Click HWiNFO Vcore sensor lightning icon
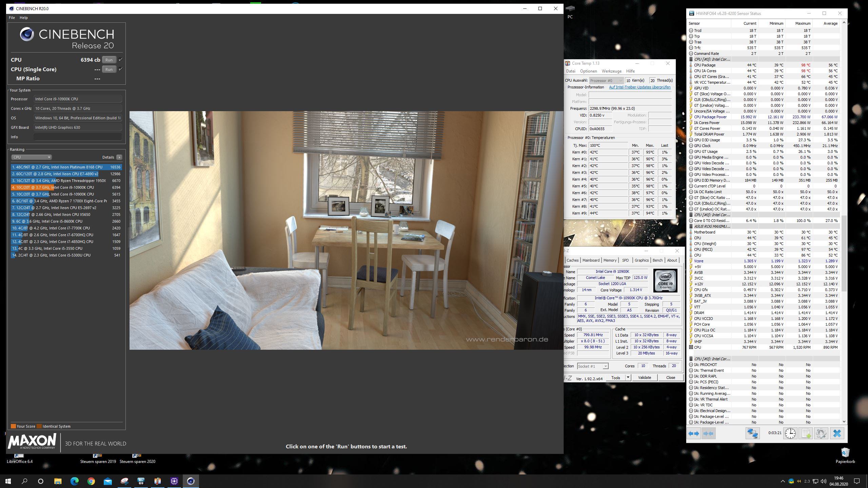The image size is (868, 488). (x=691, y=261)
